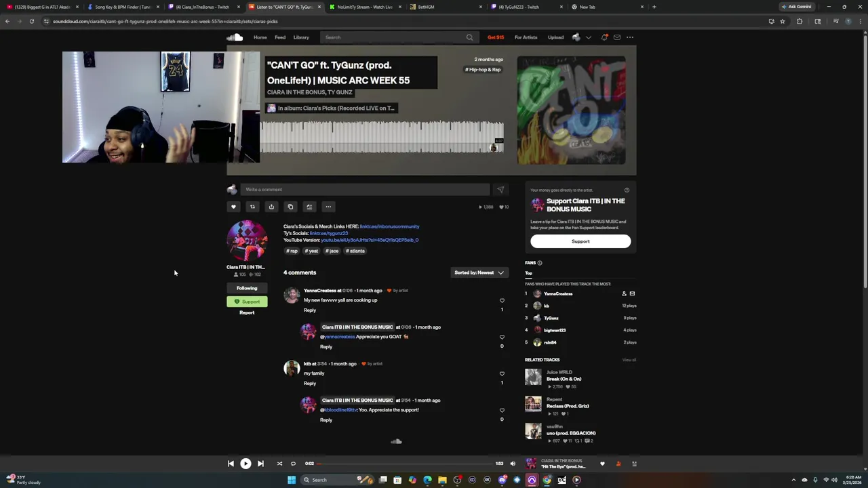Open the Next Up queue in player bar
This screenshot has width=868, height=488.
(635, 464)
